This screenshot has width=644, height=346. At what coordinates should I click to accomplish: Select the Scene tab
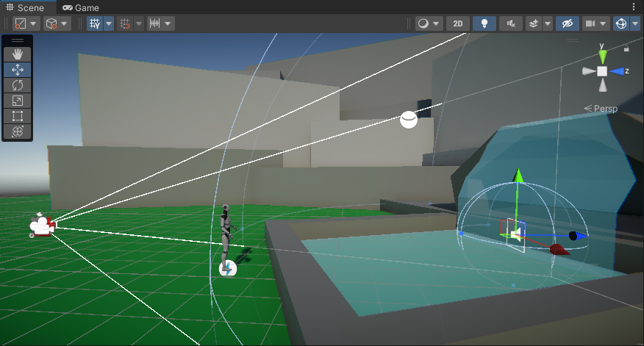click(x=25, y=7)
